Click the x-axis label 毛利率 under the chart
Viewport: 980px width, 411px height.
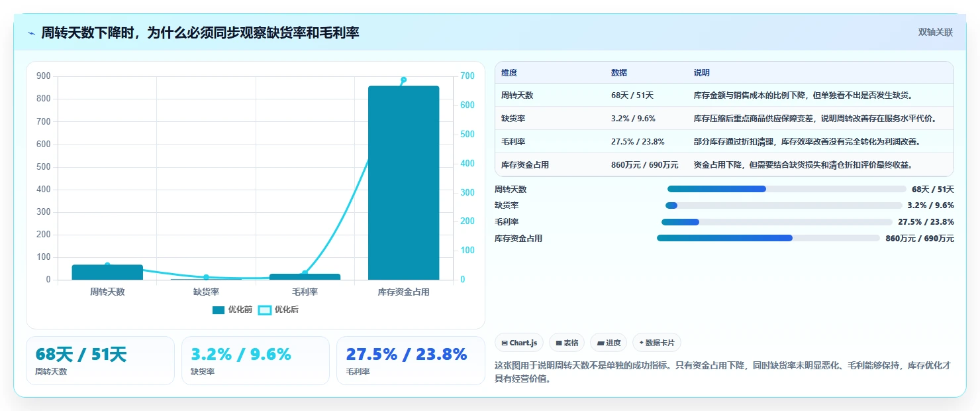point(305,292)
